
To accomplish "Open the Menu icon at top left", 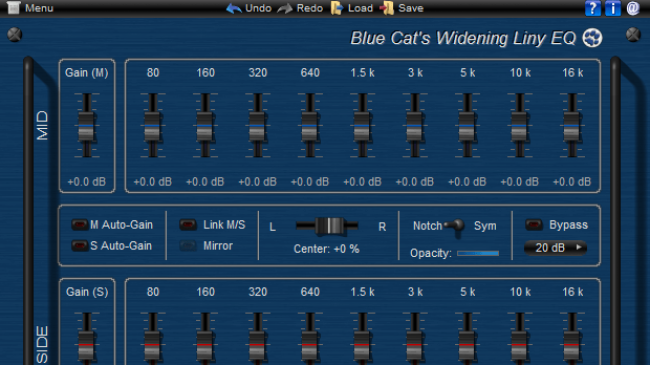I will [13, 7].
